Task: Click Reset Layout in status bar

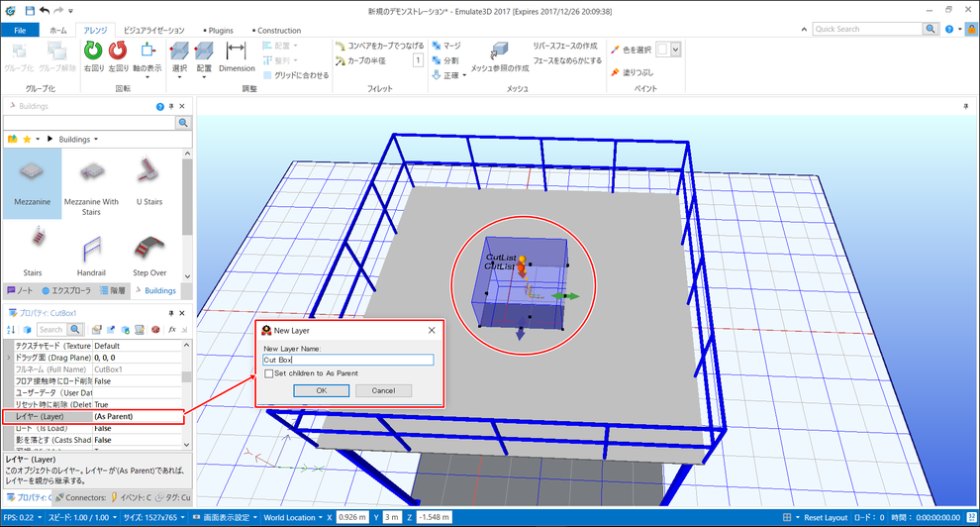Action: pos(826,518)
